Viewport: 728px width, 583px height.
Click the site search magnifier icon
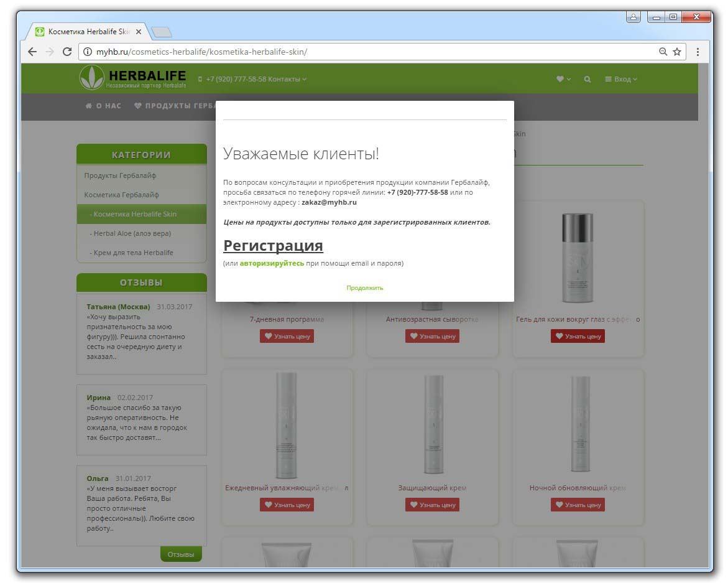pyautogui.click(x=587, y=79)
